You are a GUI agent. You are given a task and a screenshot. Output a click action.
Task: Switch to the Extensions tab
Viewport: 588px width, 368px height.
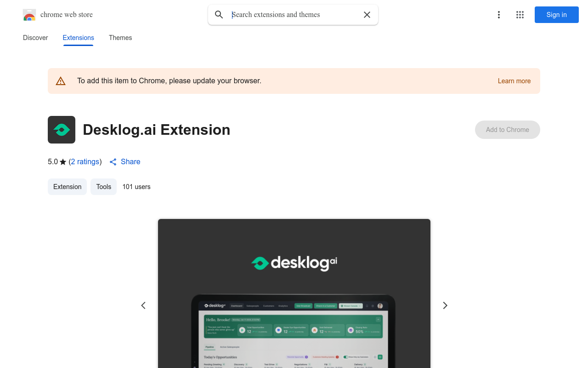pos(79,38)
